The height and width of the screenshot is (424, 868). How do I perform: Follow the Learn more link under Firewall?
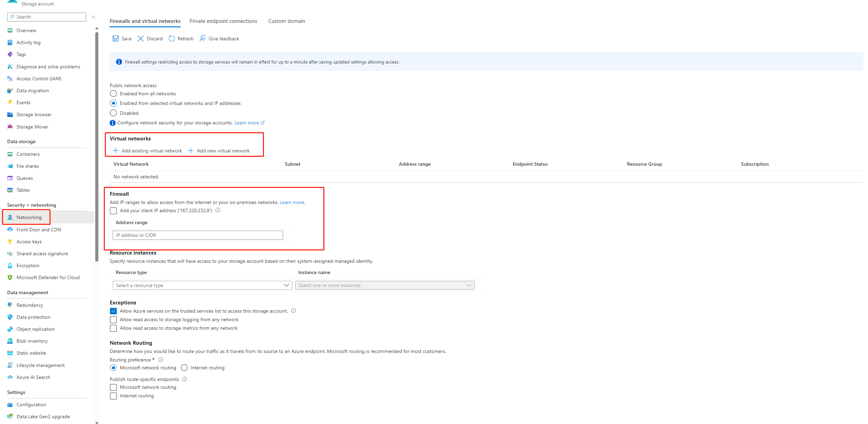[292, 202]
